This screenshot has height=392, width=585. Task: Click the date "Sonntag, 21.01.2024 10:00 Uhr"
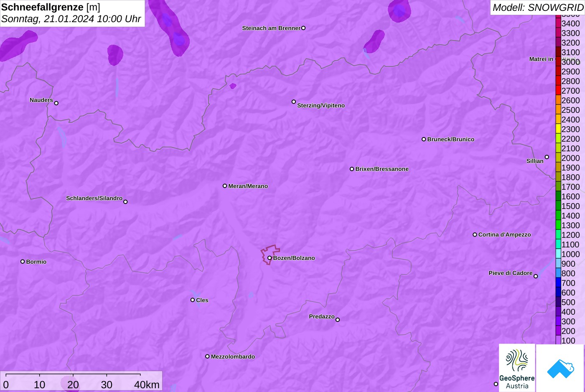tap(71, 19)
